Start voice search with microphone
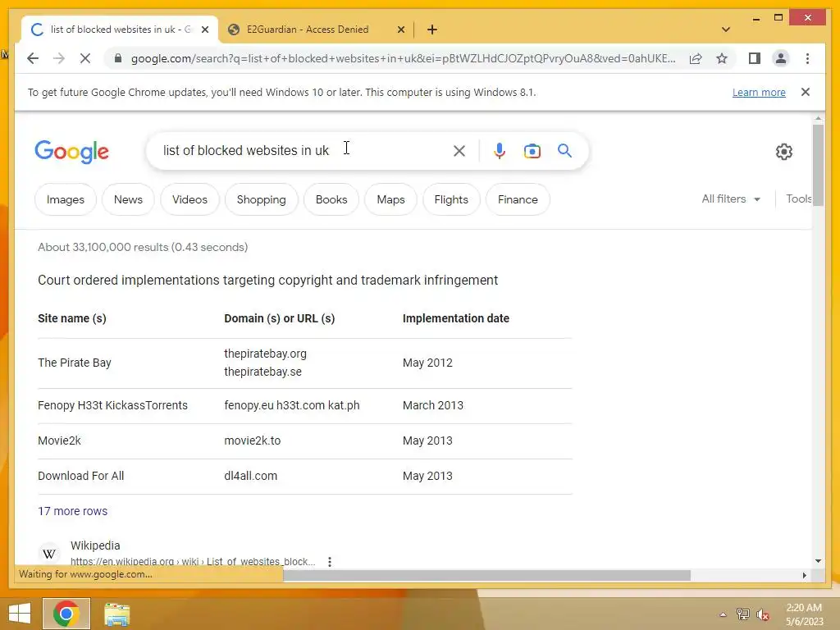Image resolution: width=840 pixels, height=630 pixels. point(500,151)
